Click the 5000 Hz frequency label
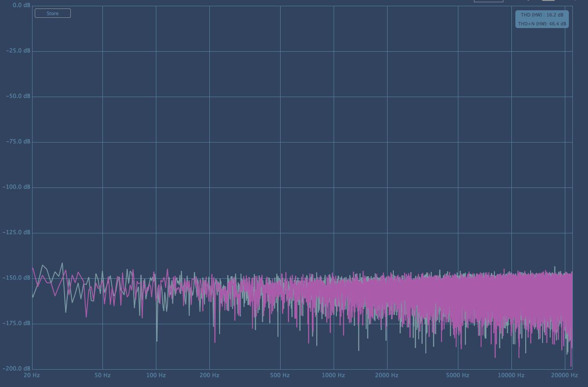 tap(457, 375)
